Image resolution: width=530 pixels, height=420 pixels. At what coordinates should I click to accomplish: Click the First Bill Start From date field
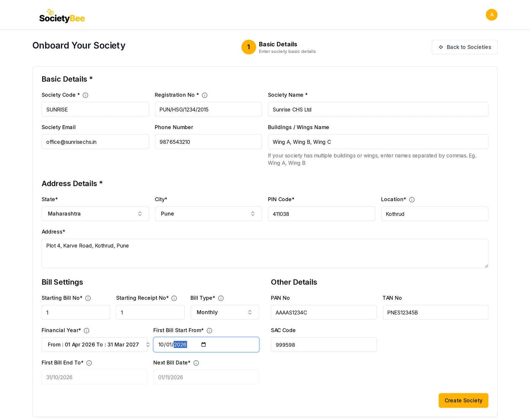click(x=206, y=345)
